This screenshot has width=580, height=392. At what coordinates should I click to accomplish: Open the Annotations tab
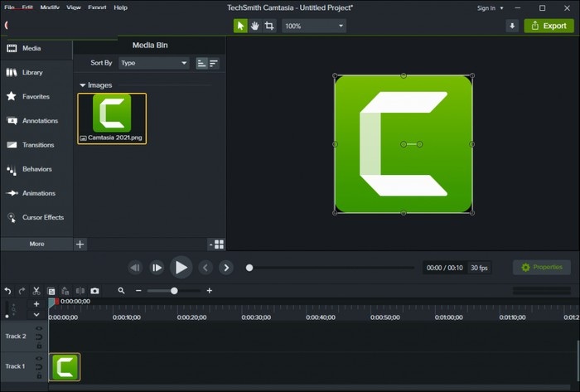coord(36,120)
